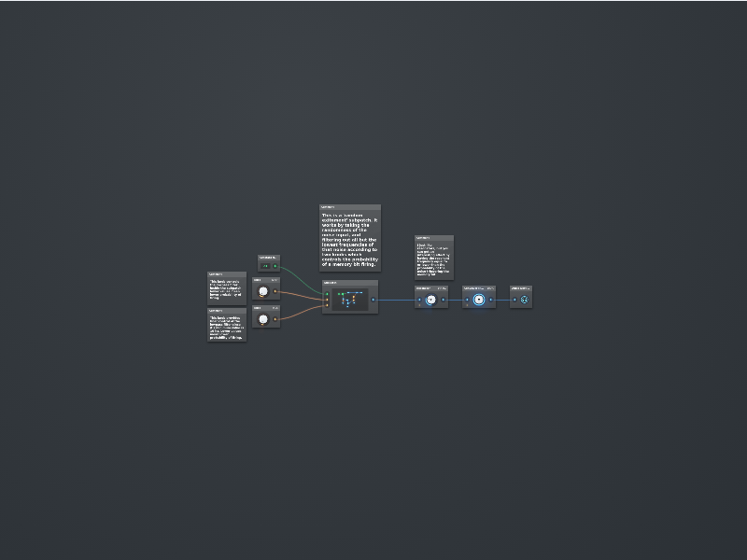Click the second blue-ringed knob near the output
The height and width of the screenshot is (560, 747).
[x=479, y=300]
